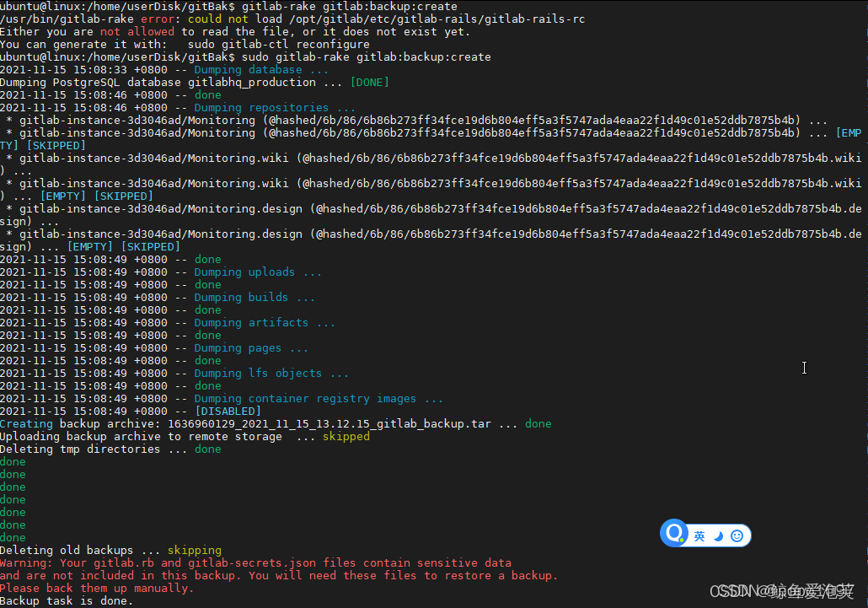Click the yellow 'skipped' after remote storage

pos(346,436)
